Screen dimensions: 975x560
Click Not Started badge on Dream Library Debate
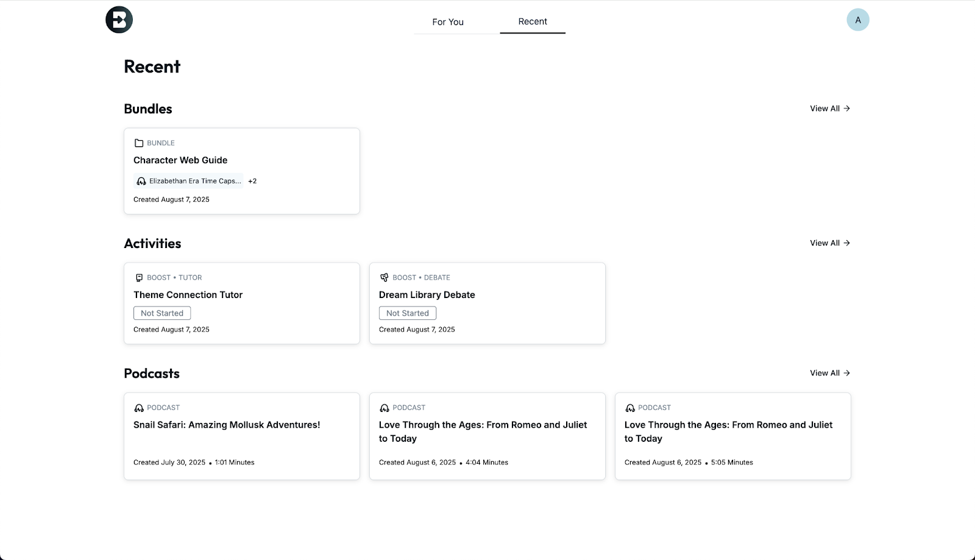point(408,313)
